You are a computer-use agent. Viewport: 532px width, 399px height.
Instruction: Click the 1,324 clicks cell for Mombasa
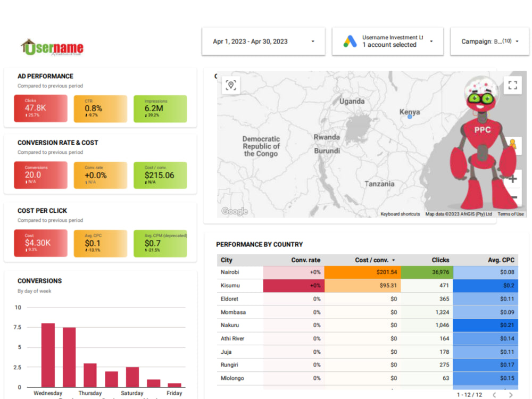coord(427,312)
